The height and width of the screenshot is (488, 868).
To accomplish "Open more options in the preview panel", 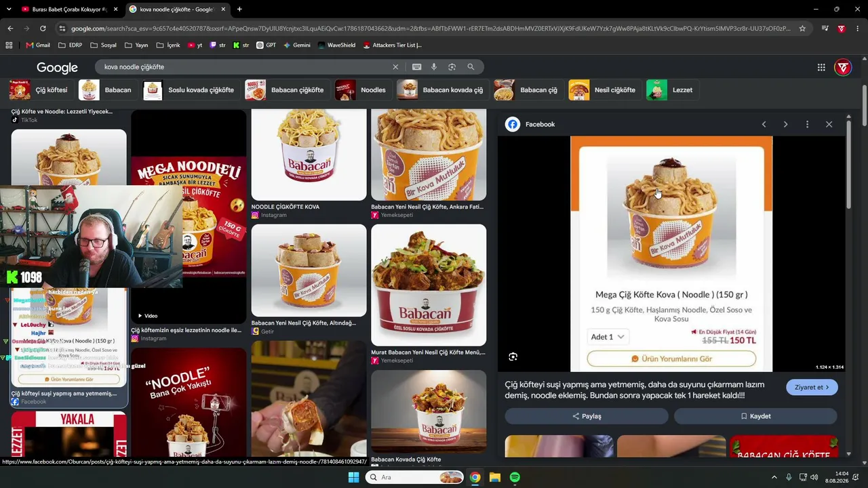I will point(807,124).
